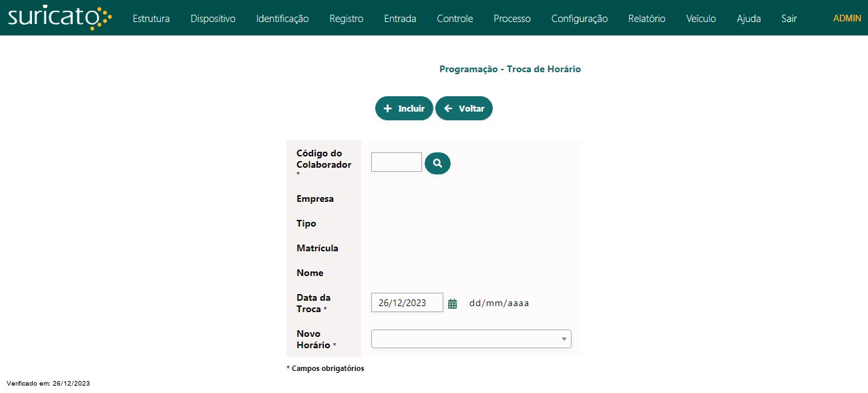This screenshot has width=868, height=393.
Task: Open the Dispositivo menu
Action: point(213,19)
